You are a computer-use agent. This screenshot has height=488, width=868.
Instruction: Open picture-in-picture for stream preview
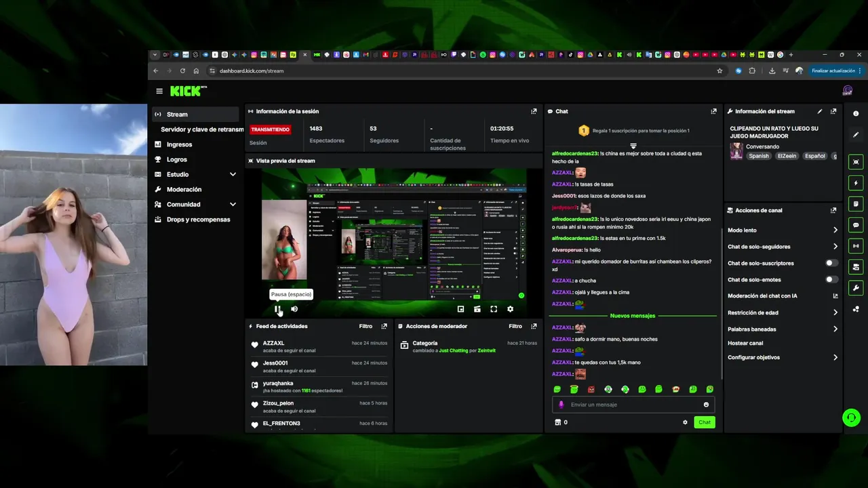tap(460, 309)
